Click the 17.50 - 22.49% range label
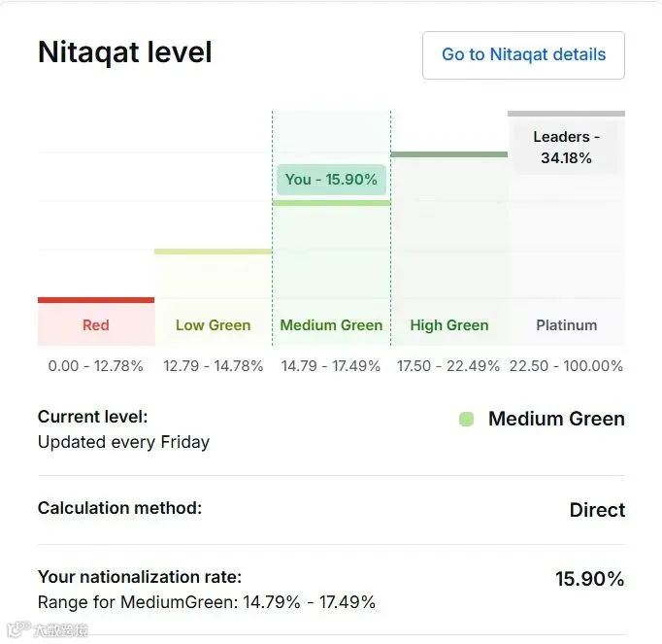The width and height of the screenshot is (662, 644). point(448,366)
